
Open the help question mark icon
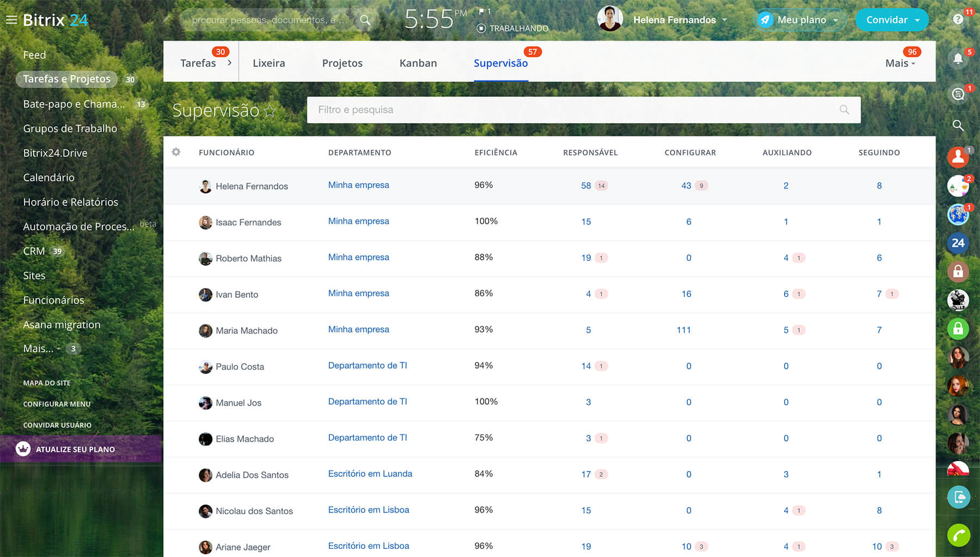[x=958, y=20]
